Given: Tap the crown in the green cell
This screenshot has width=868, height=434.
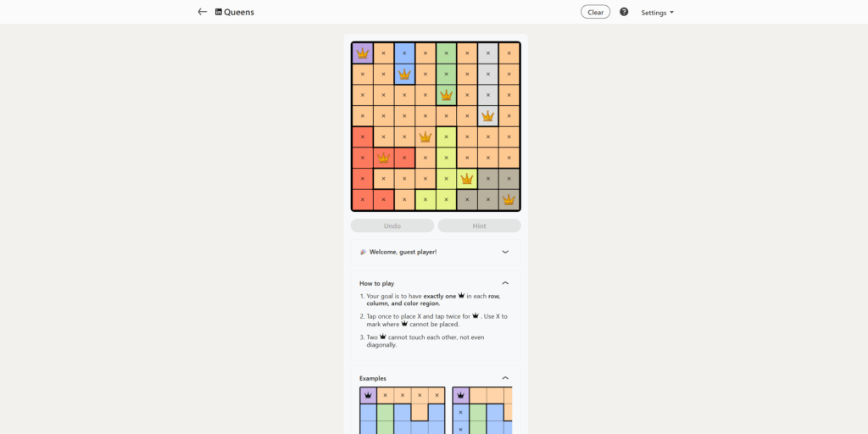Looking at the screenshot, I should [446, 95].
